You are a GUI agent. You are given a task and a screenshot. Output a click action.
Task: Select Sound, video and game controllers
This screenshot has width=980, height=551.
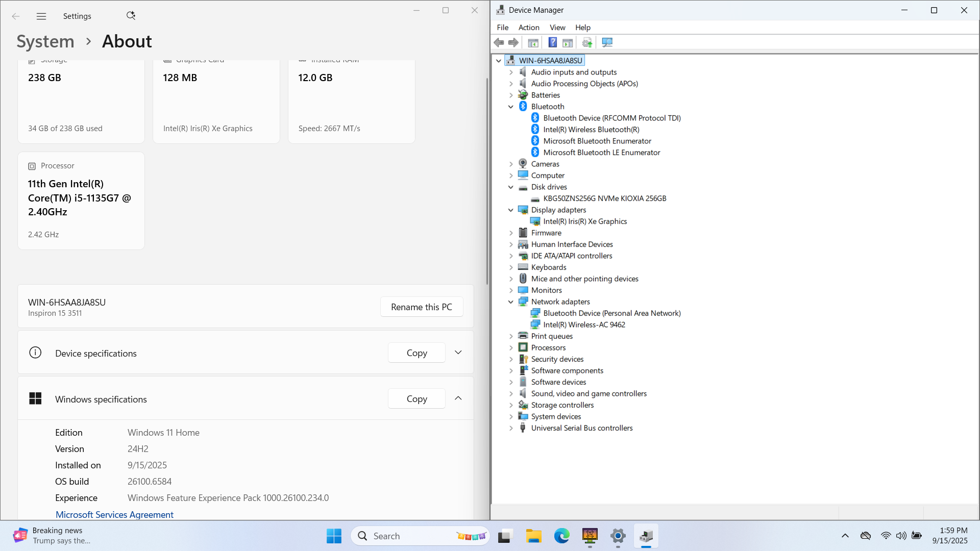589,394
